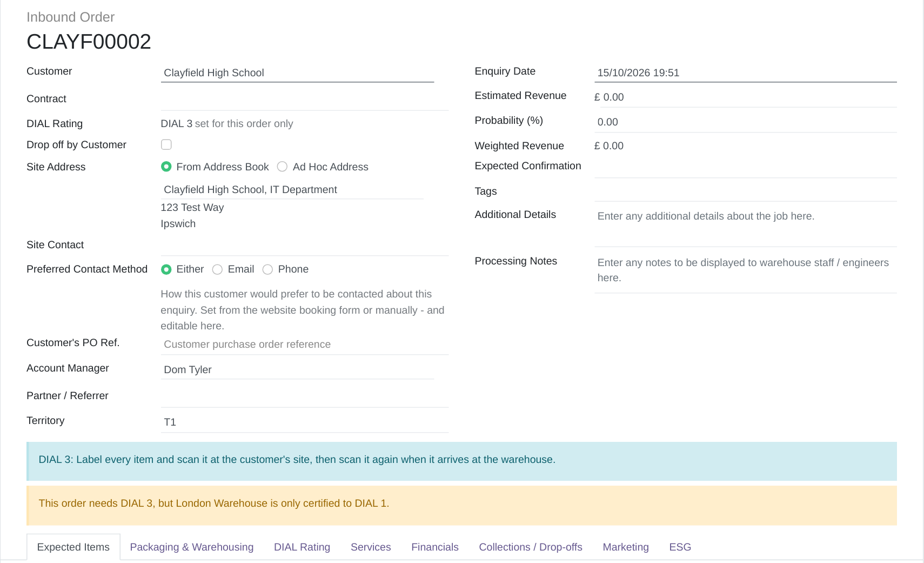Image resolution: width=924 pixels, height=563 pixels.
Task: Tick the Drop off by Customer checkbox
Action: (166, 144)
